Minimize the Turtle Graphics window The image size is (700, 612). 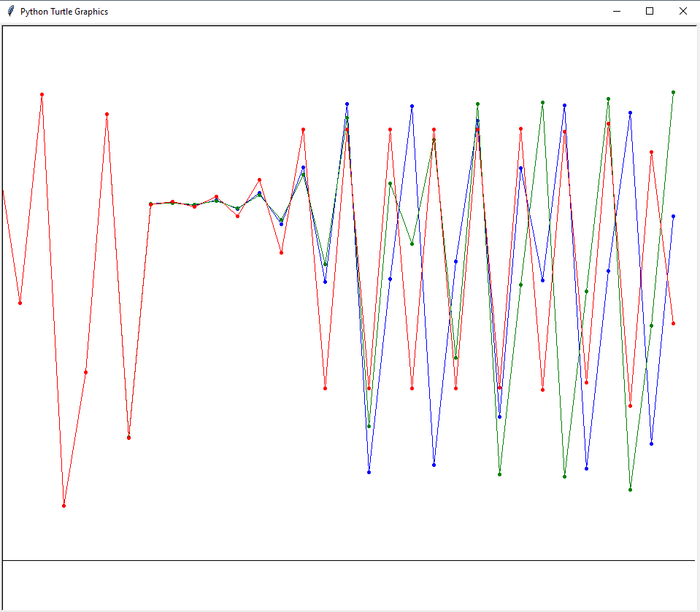[x=617, y=11]
